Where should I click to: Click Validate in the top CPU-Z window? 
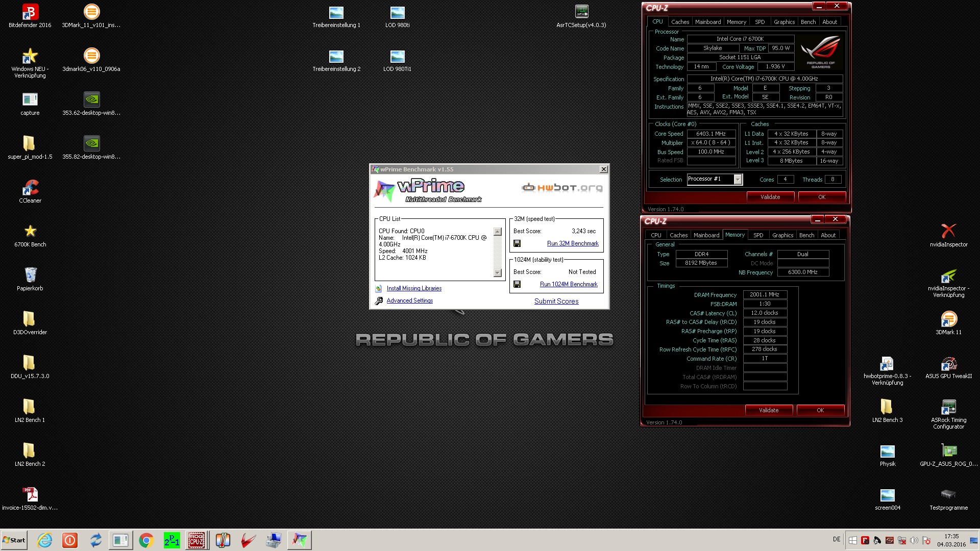click(x=770, y=197)
